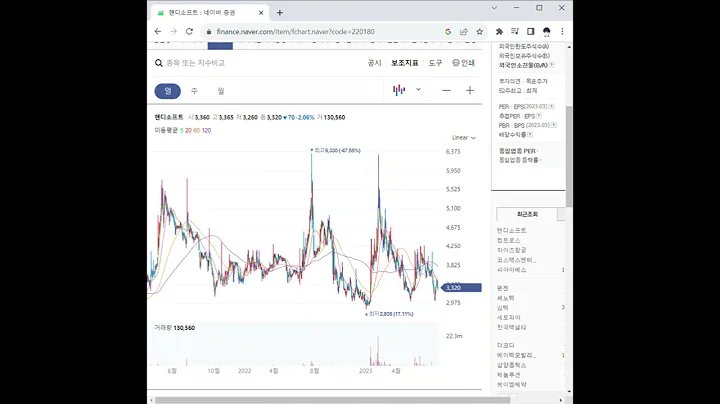Click the help icon beside PBR BPS (2023.03)
720x404 pixels.
click(x=554, y=125)
